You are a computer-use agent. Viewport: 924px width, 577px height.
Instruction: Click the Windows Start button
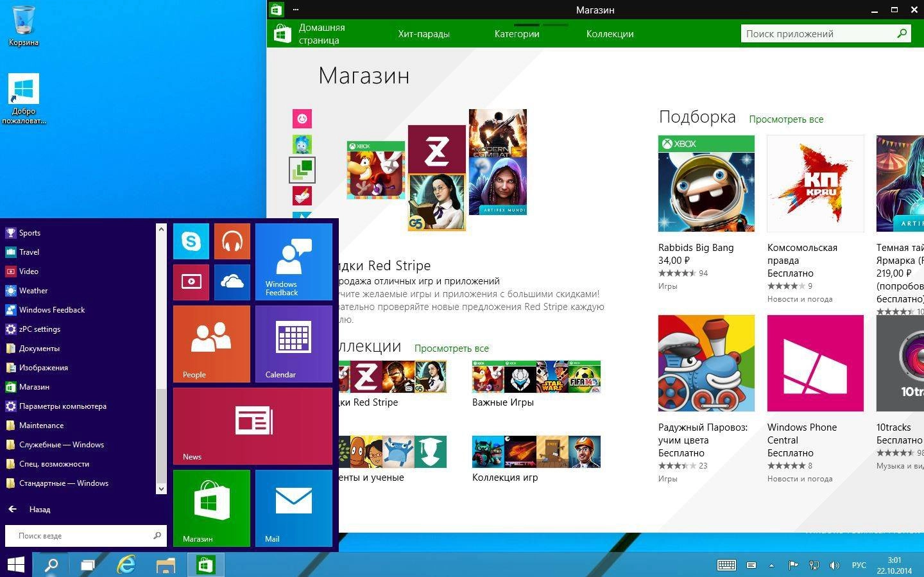tap(15, 565)
